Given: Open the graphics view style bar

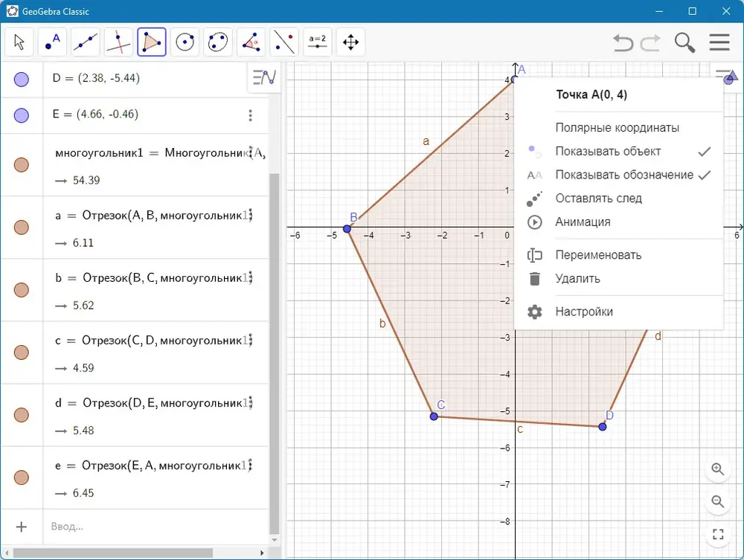Looking at the screenshot, I should tap(726, 76).
